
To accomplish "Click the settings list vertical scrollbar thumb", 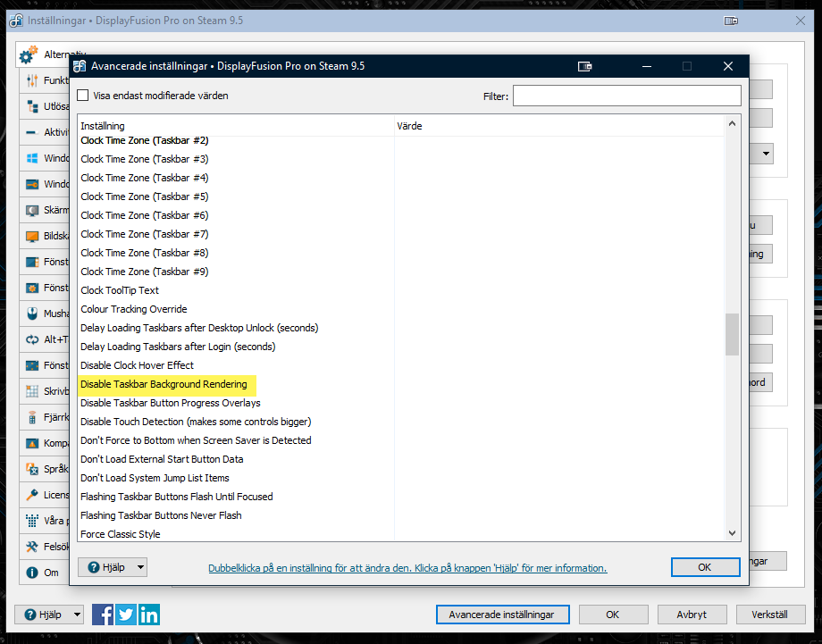I will pos(732,334).
